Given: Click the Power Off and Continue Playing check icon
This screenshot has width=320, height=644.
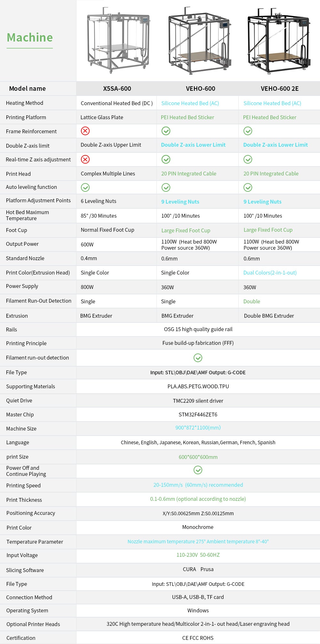Looking at the screenshot, I should 198,470.
